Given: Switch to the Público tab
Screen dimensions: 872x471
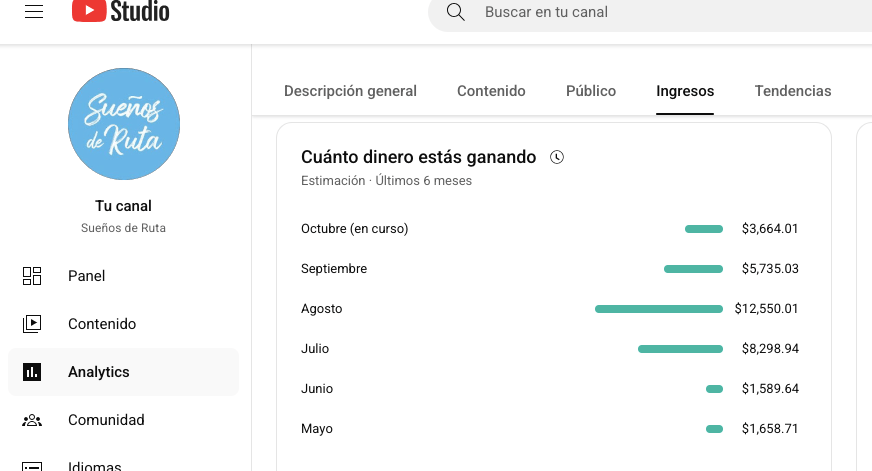Looking at the screenshot, I should coord(591,91).
